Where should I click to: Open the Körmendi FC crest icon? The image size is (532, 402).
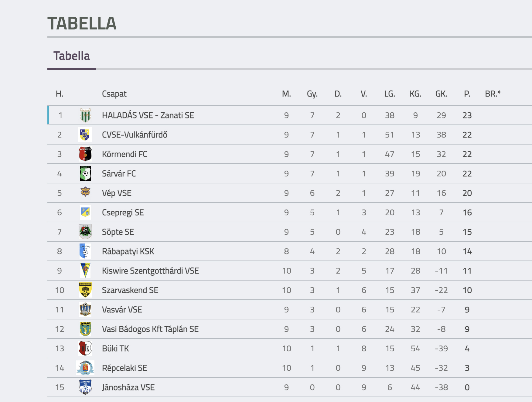[85, 154]
